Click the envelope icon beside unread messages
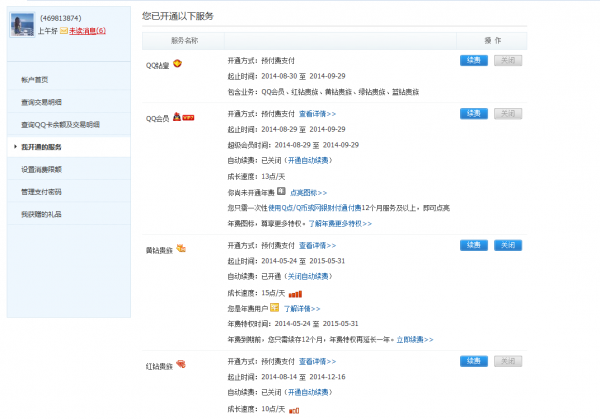The width and height of the screenshot is (600, 419). (x=64, y=31)
